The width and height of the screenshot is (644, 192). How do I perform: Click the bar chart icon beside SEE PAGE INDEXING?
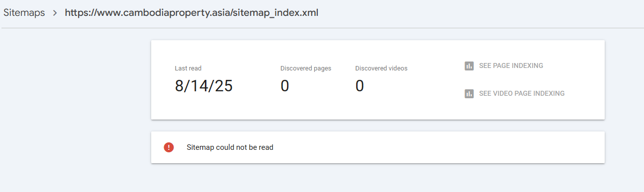coord(469,66)
